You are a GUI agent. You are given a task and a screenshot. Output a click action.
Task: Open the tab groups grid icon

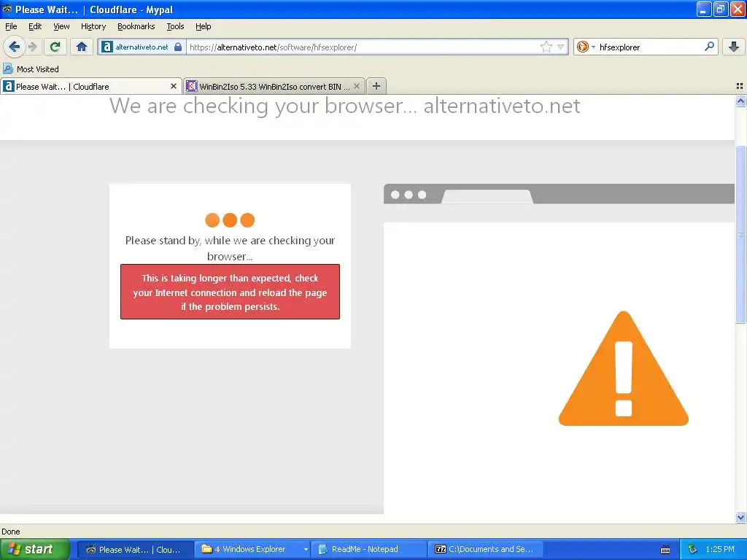(x=740, y=86)
